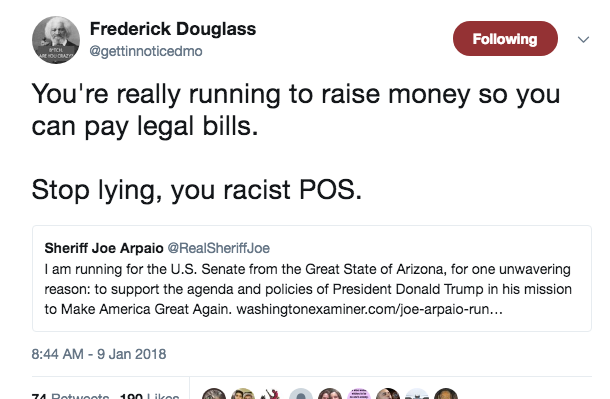Open the quoted Sheriff Joe Arpaio tweet

click(312, 278)
